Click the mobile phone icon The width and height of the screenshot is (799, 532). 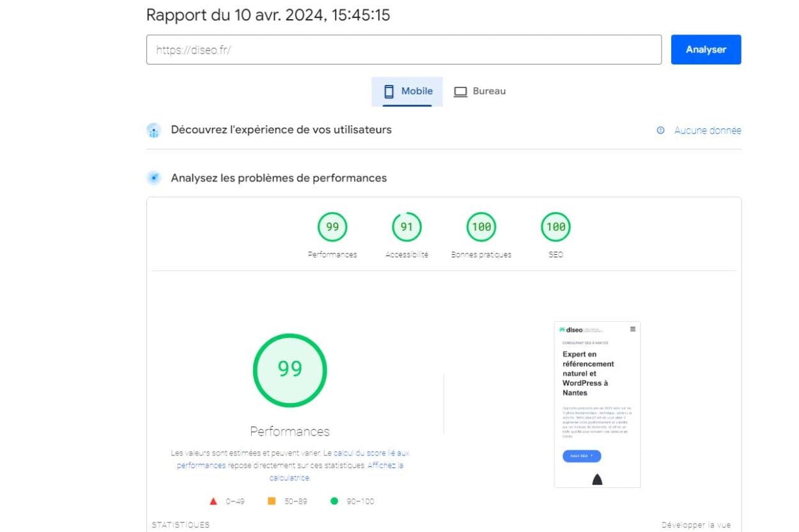(389, 91)
